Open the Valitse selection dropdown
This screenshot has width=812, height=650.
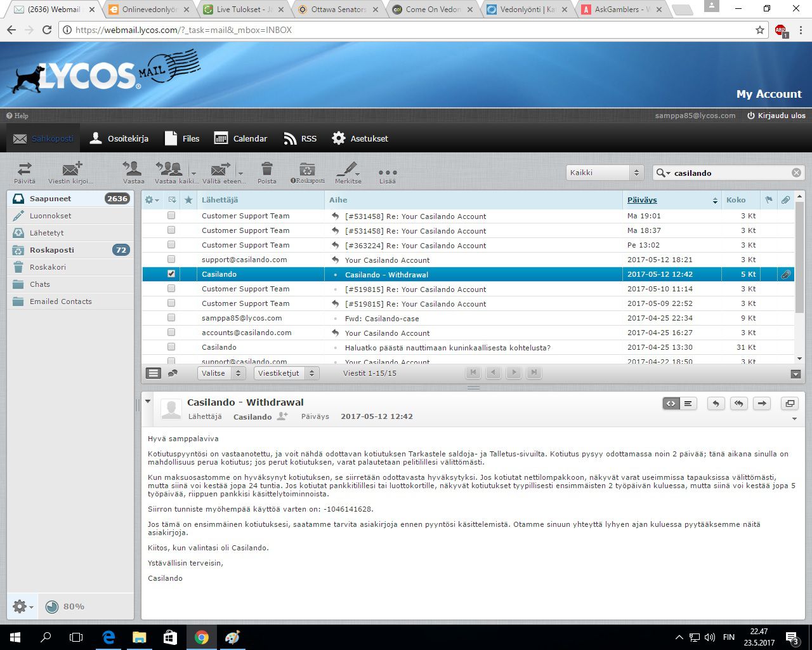[x=221, y=373]
